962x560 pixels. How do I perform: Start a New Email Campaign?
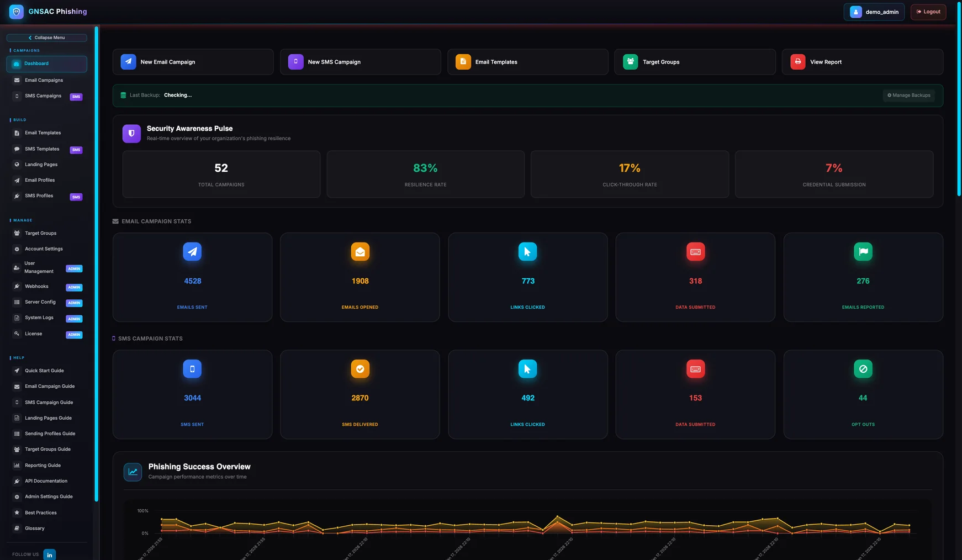click(193, 62)
